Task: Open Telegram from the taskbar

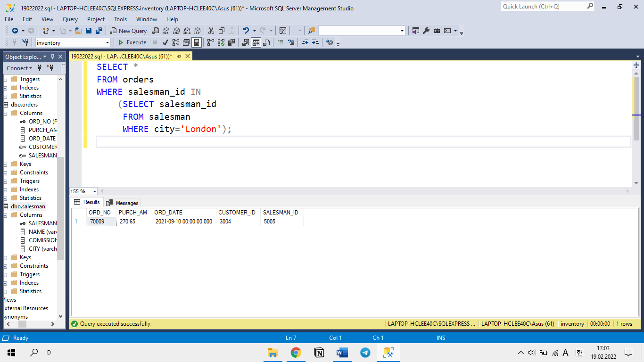Action: click(365, 352)
